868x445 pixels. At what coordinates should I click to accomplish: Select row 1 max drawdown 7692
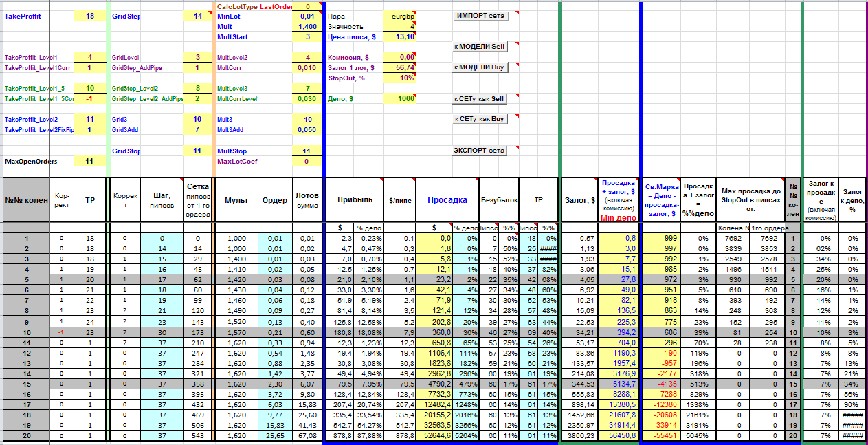click(x=733, y=239)
